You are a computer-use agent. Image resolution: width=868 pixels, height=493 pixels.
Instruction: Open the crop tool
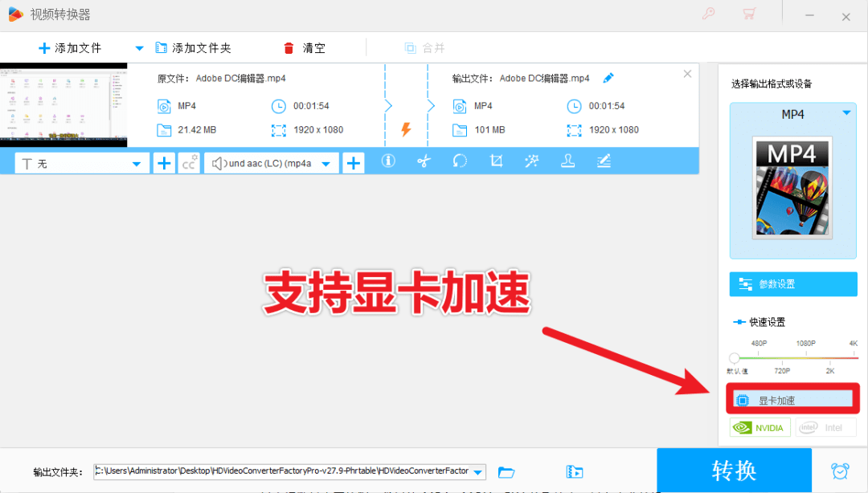tap(496, 161)
